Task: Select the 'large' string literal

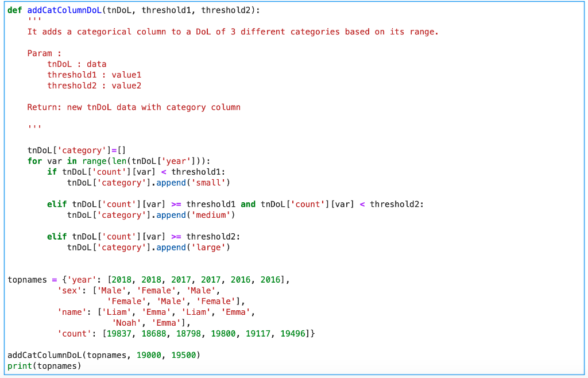Action: click(x=208, y=247)
